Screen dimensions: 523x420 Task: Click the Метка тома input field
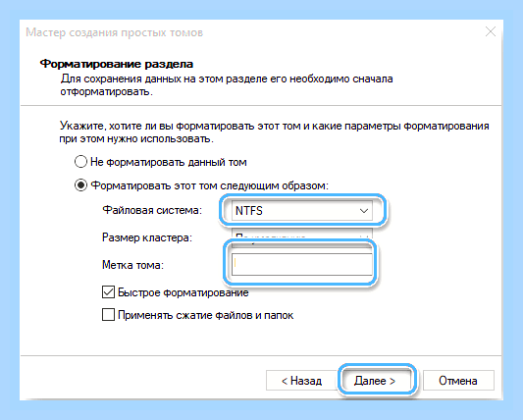pos(302,264)
